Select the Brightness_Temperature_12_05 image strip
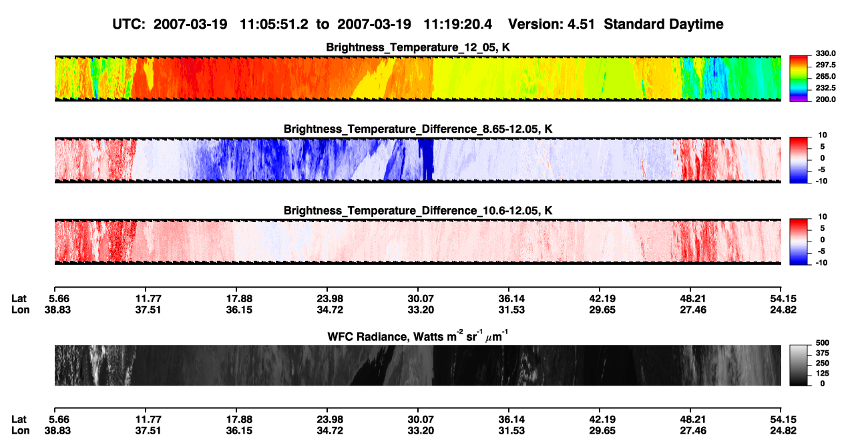 pyautogui.click(x=417, y=78)
